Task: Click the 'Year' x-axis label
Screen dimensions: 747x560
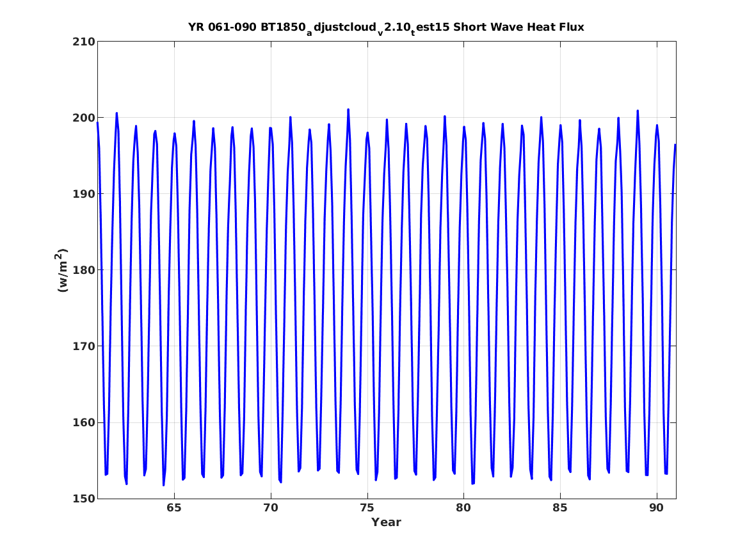Action: click(x=387, y=522)
